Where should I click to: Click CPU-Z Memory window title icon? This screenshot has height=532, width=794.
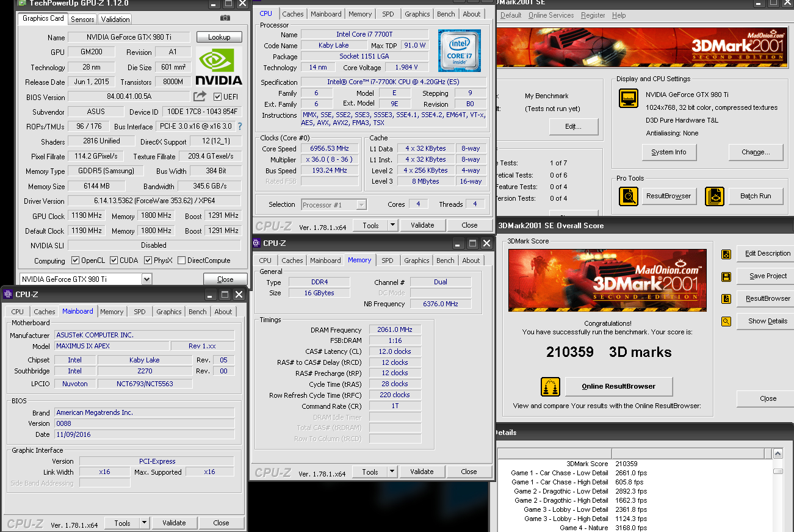[256, 243]
